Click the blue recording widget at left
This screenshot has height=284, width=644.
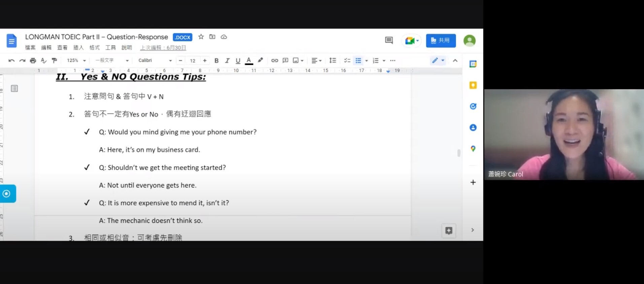[x=7, y=194]
